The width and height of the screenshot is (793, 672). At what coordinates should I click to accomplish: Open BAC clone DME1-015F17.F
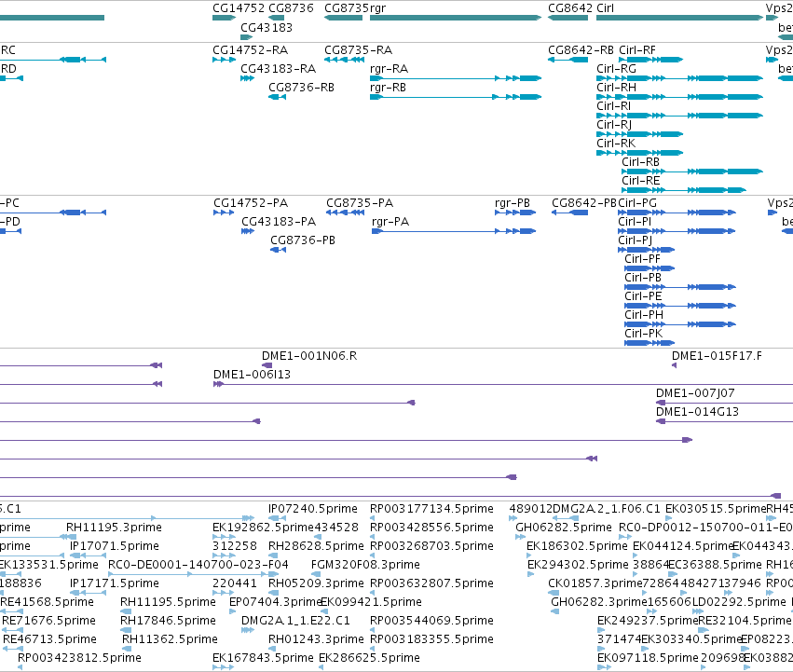tap(717, 357)
